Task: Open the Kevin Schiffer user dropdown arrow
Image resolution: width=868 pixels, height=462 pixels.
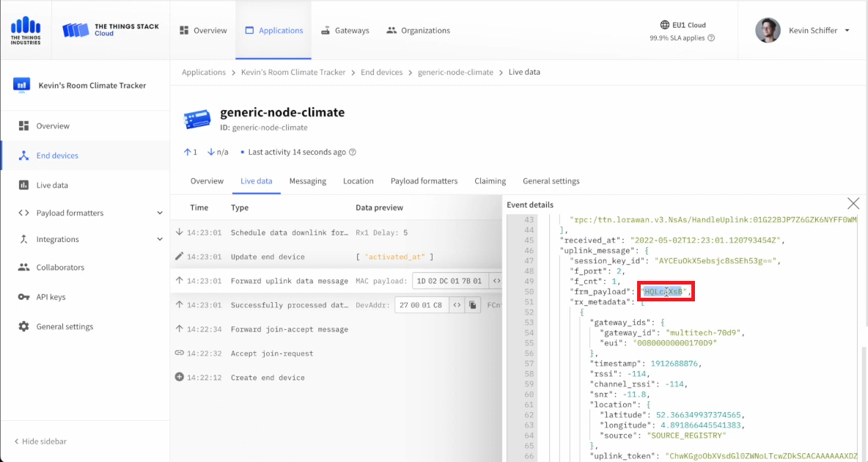Action: pyautogui.click(x=847, y=31)
